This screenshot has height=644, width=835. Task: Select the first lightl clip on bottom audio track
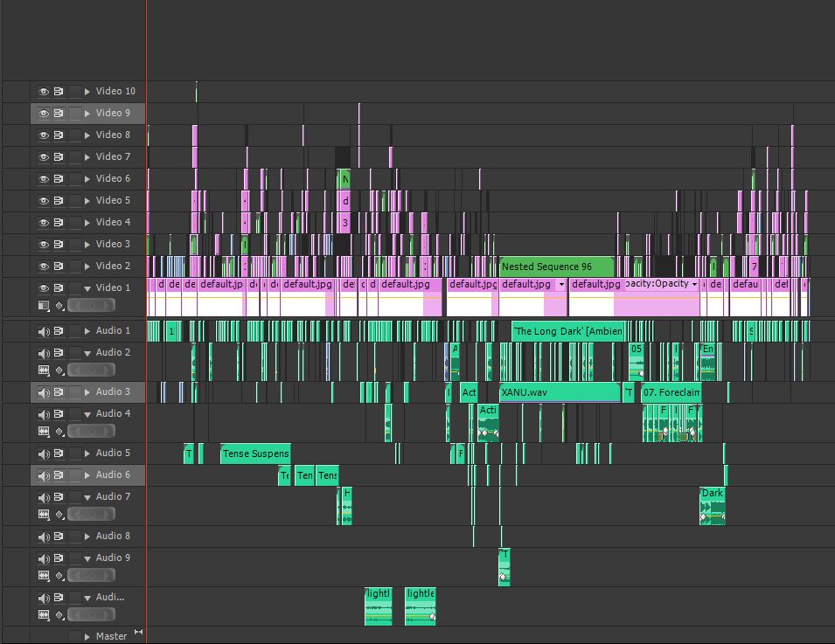coord(378,606)
